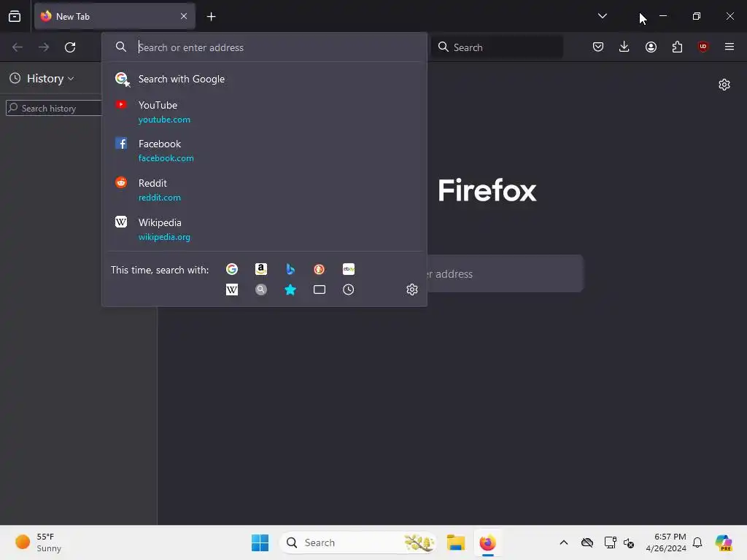This screenshot has height=560, width=747.
Task: Go back with the back arrow
Action: pos(18,47)
